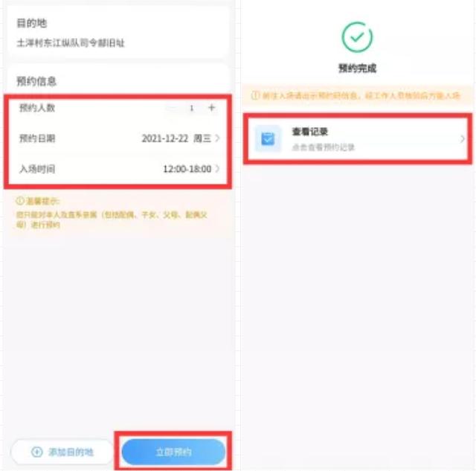Click the plus circle icon in 添加目的地
476x471 pixels.
[37, 452]
